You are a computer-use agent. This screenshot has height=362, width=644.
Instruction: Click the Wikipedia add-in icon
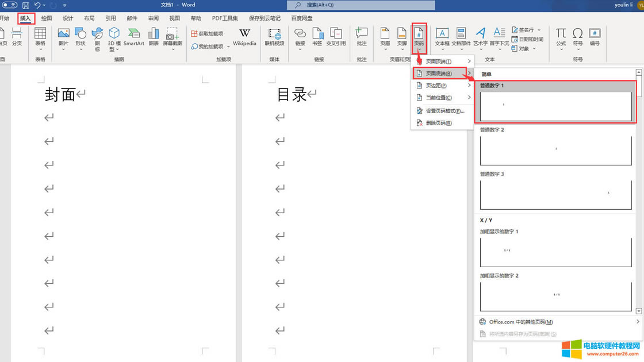tap(244, 37)
